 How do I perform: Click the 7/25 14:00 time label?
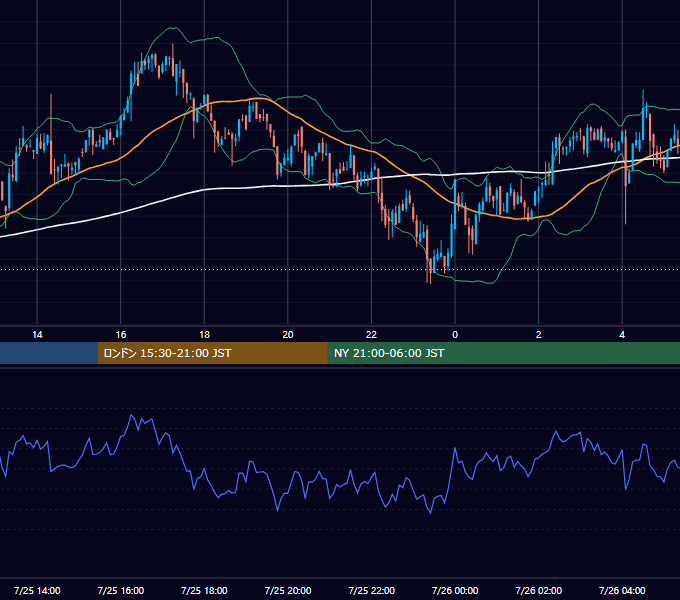click(37, 590)
